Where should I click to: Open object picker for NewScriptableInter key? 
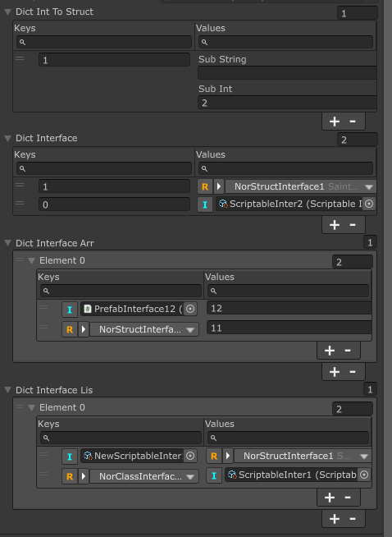pos(190,456)
